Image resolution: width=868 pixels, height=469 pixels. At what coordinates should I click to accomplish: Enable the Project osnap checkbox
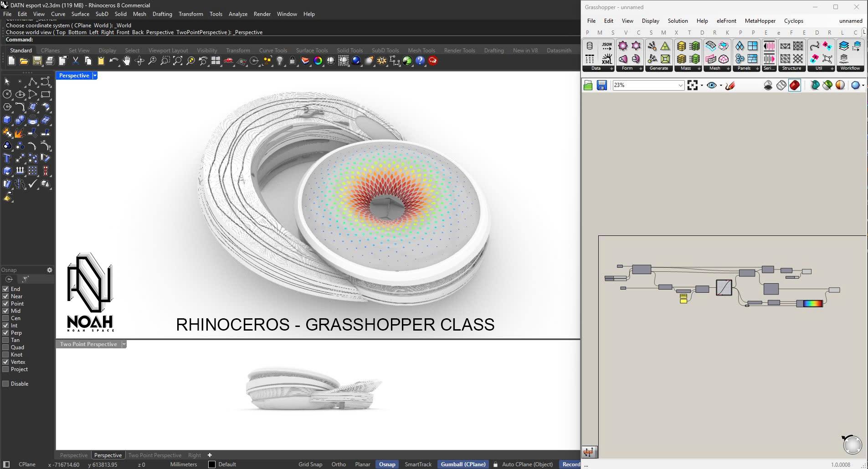[x=6, y=369]
